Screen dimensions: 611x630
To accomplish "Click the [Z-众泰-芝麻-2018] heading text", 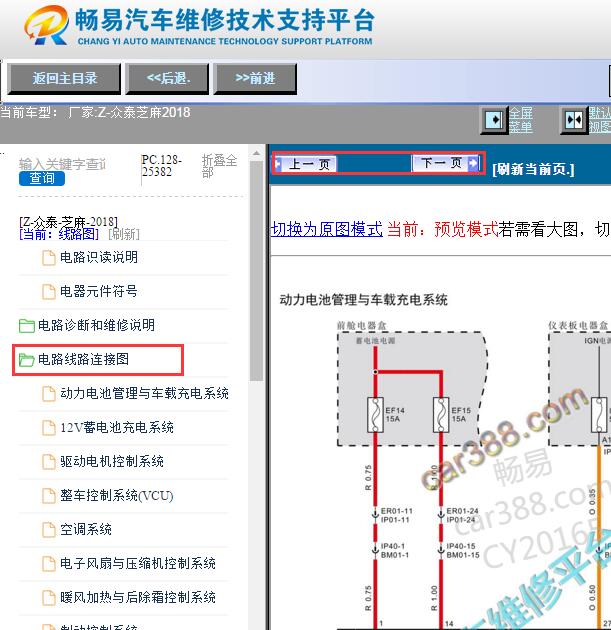I will [x=68, y=222].
